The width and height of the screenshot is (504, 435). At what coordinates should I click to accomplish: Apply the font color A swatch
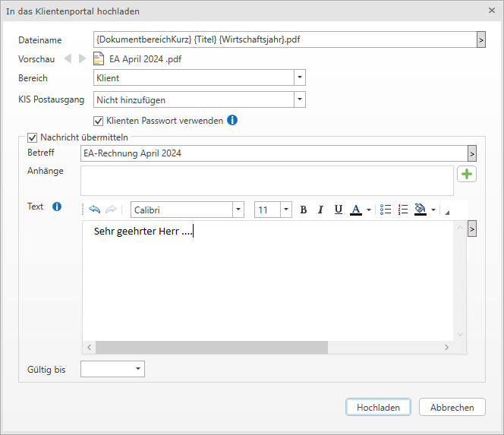(x=355, y=210)
